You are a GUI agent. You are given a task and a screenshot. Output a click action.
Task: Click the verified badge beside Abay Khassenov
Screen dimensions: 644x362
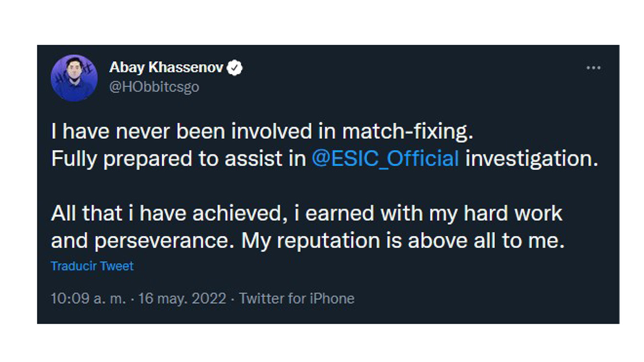[234, 68]
